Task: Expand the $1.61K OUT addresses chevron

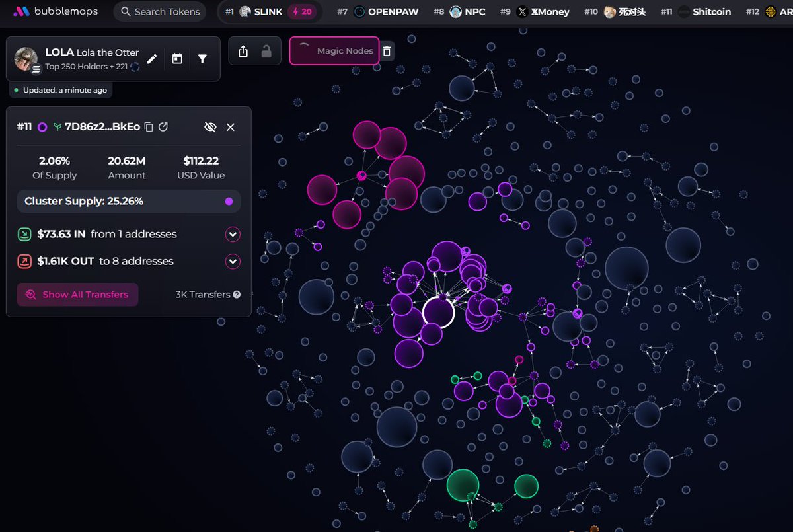Action: pos(233,262)
